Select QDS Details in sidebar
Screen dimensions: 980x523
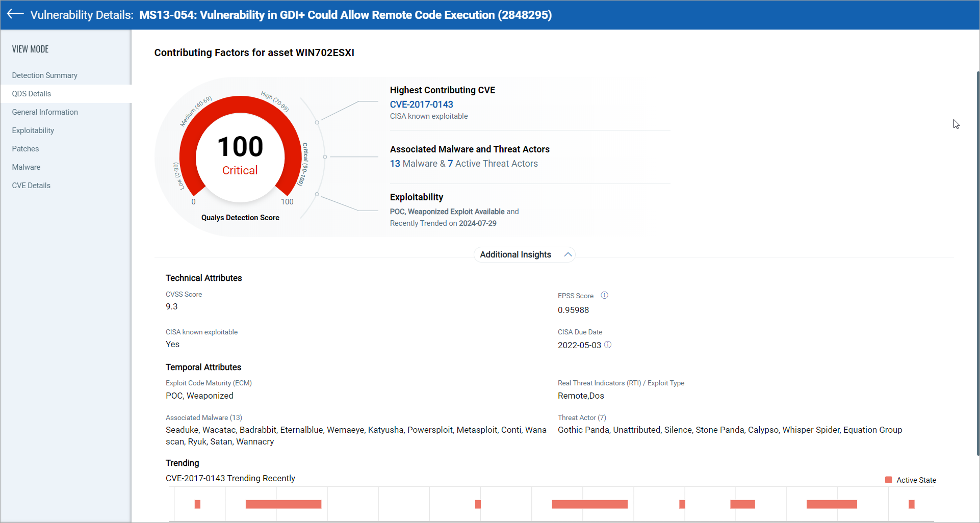tap(32, 94)
